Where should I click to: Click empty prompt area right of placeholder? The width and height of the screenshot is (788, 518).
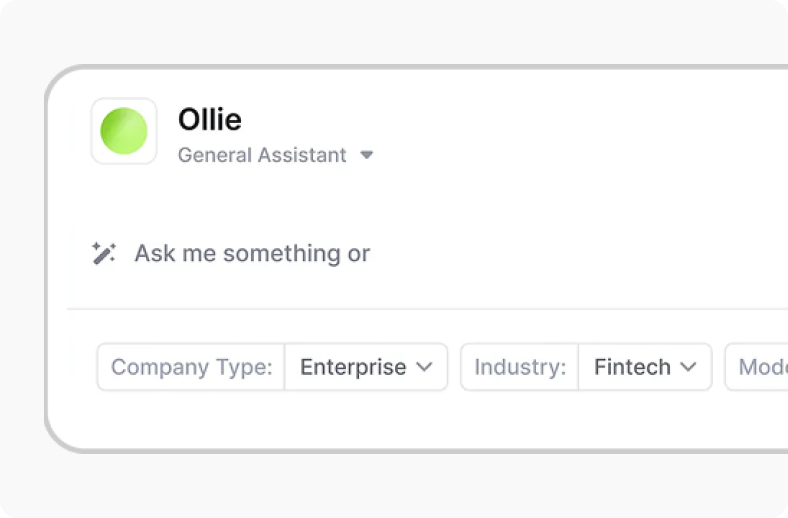point(578,253)
